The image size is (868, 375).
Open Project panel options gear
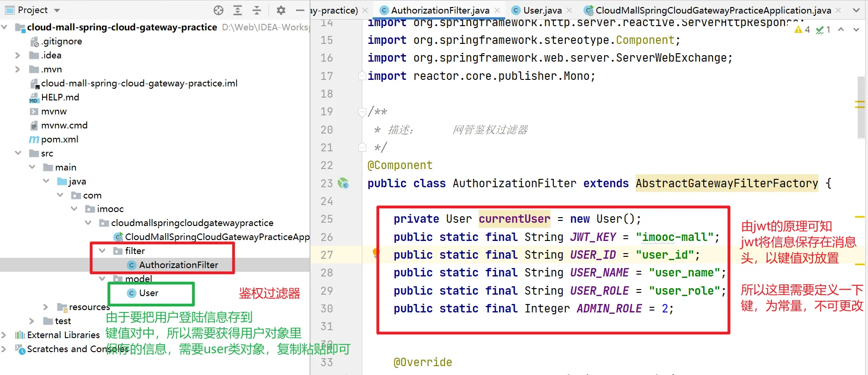281,10
